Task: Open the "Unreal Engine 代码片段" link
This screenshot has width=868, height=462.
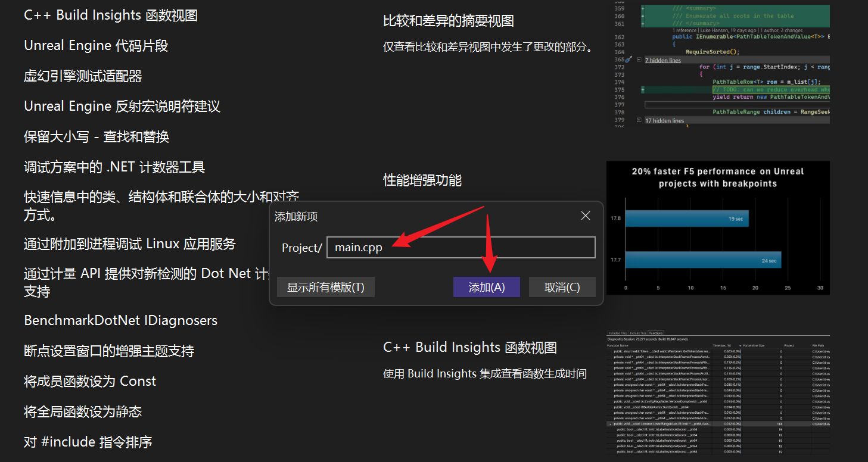Action: click(x=96, y=45)
